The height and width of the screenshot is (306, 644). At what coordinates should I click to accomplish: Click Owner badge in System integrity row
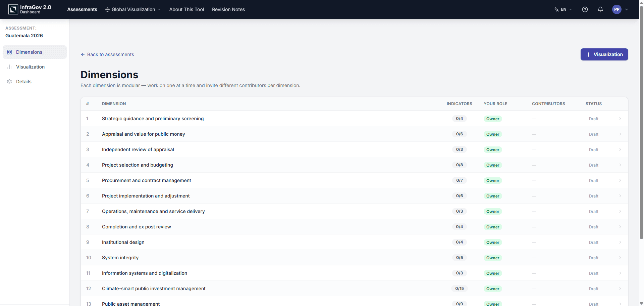click(x=493, y=258)
